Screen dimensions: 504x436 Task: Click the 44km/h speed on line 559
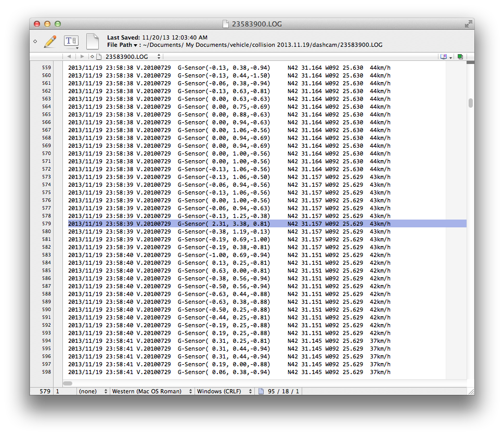click(380, 68)
